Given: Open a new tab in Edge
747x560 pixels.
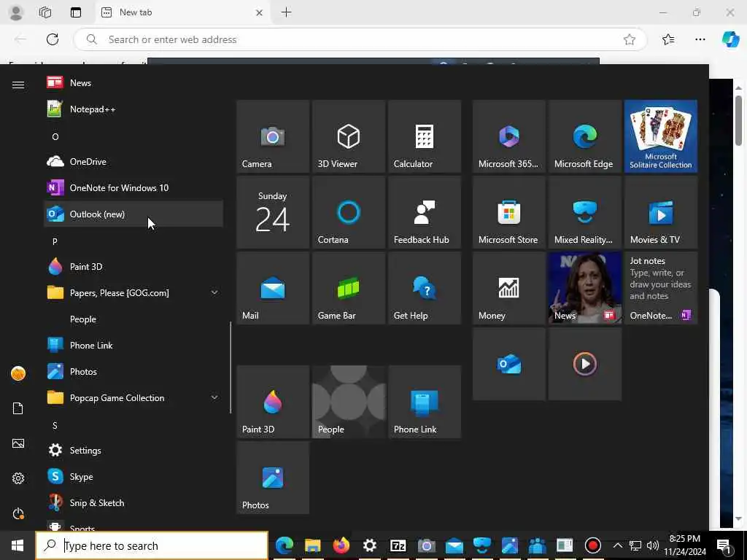Looking at the screenshot, I should click(286, 12).
